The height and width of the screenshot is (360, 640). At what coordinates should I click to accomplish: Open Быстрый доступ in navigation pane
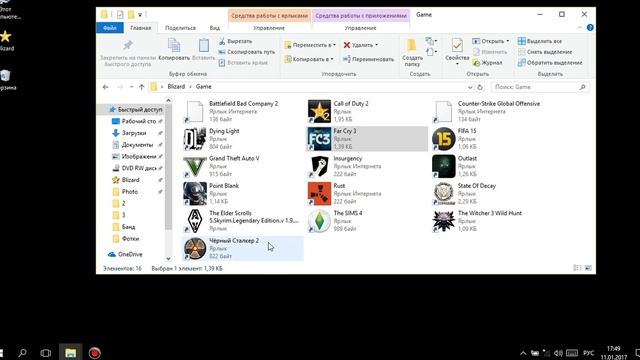[135, 109]
